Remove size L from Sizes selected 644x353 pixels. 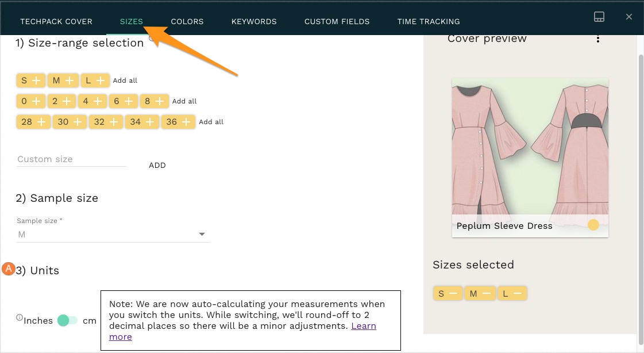click(x=517, y=294)
